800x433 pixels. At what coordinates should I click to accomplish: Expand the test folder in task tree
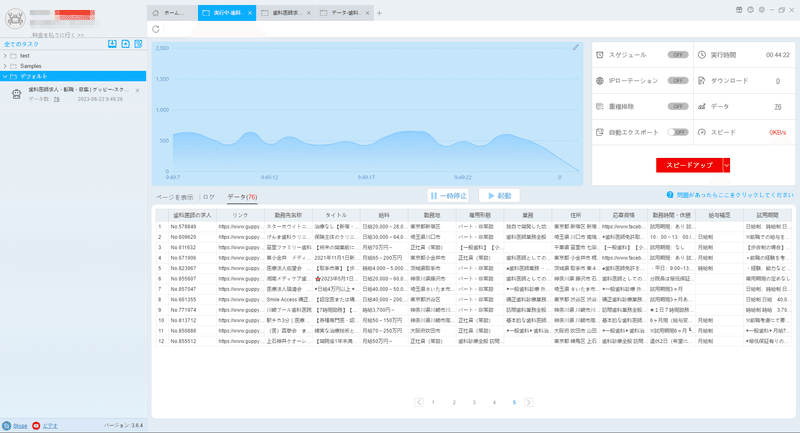[x=5, y=56]
